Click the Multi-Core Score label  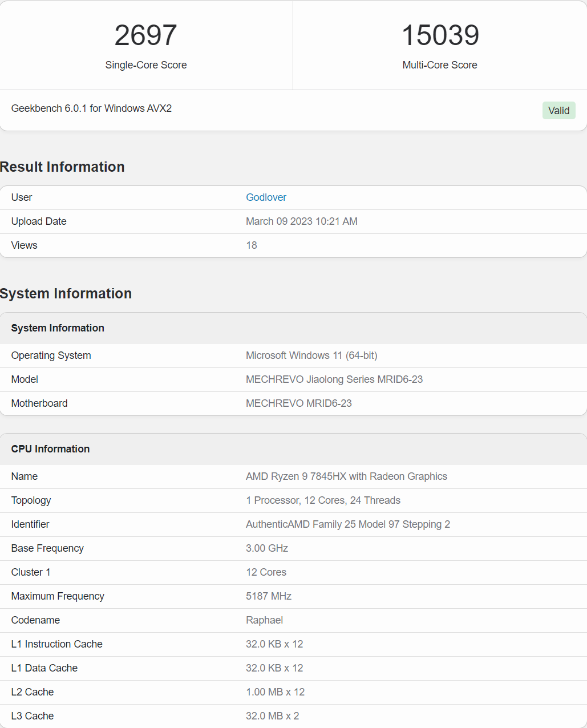[x=440, y=65]
